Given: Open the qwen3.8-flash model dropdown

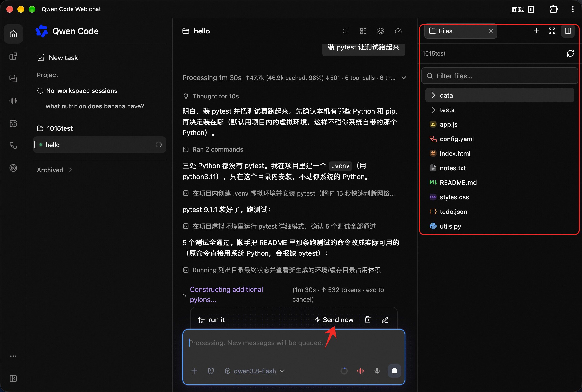Looking at the screenshot, I should point(254,371).
